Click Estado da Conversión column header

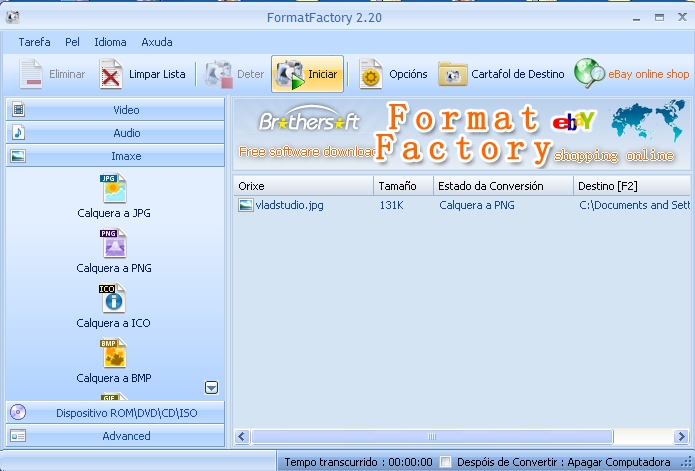click(x=503, y=186)
